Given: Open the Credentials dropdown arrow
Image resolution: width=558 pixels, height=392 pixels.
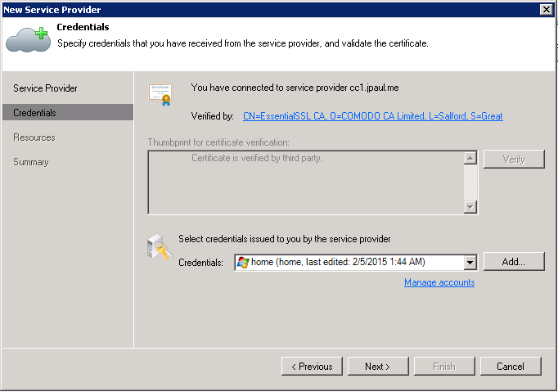Looking at the screenshot, I should point(470,263).
